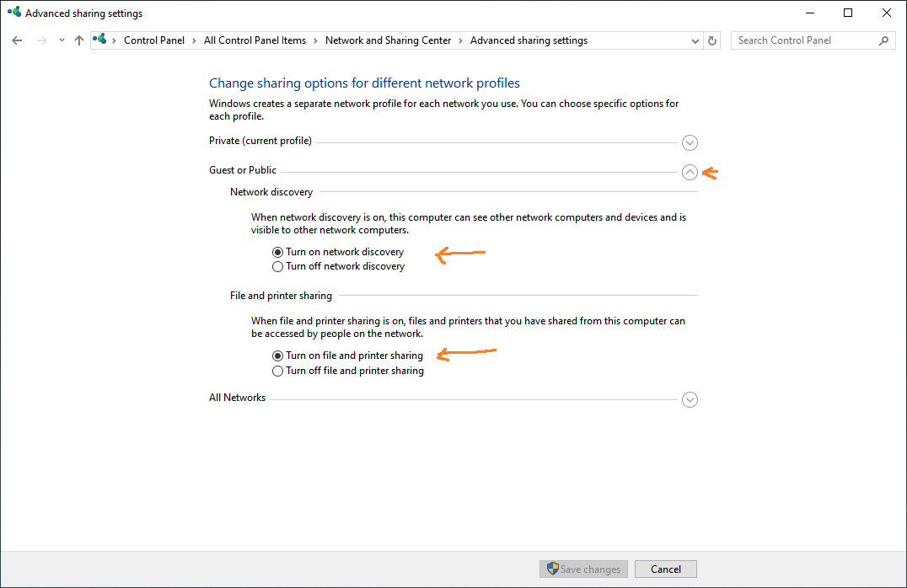Click the Advanced sharing settings title icon

14,12
